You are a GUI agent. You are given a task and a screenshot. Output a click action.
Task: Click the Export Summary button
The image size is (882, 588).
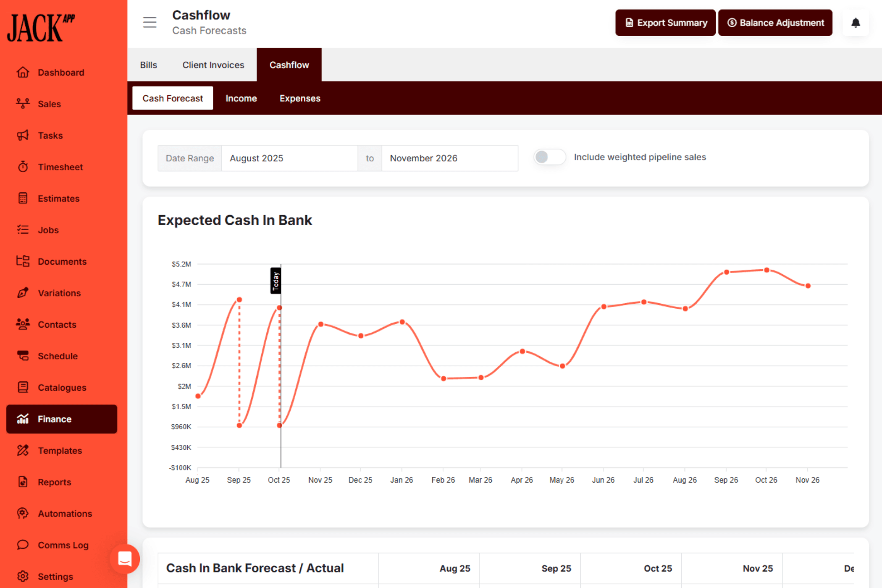point(665,23)
